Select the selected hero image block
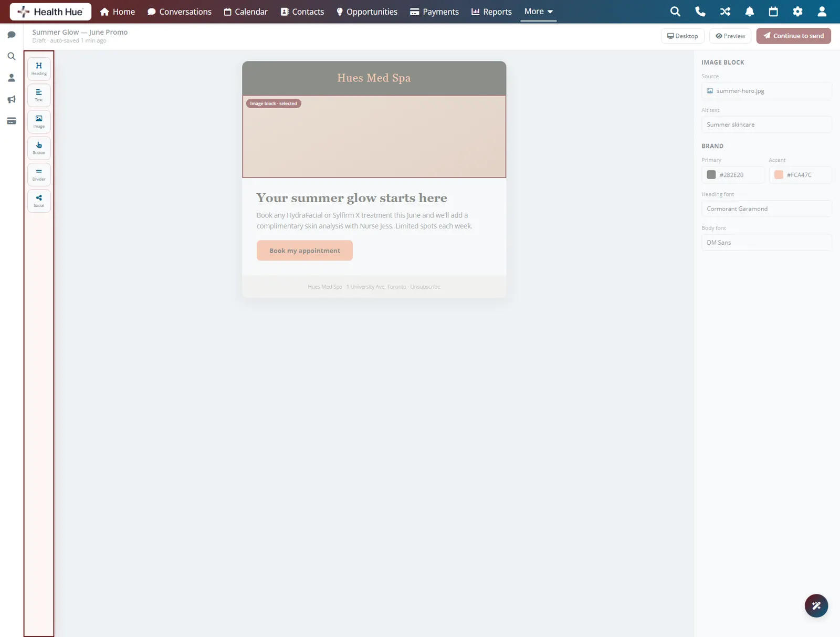Screen dimensions: 840x637 [x=374, y=137]
